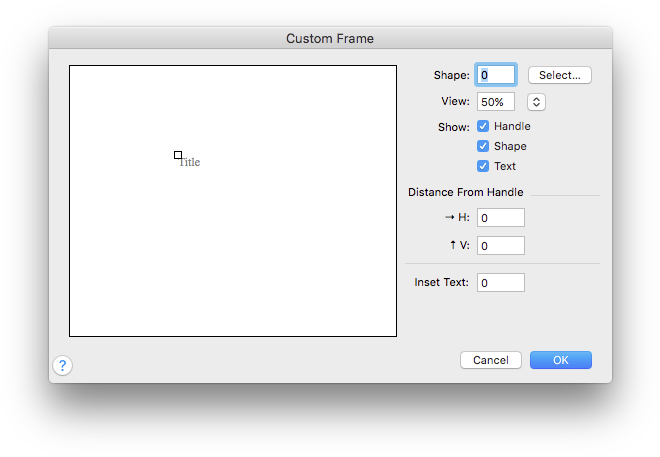Click the Custom Frame title bar
This screenshot has height=457, width=660.
tap(330, 39)
